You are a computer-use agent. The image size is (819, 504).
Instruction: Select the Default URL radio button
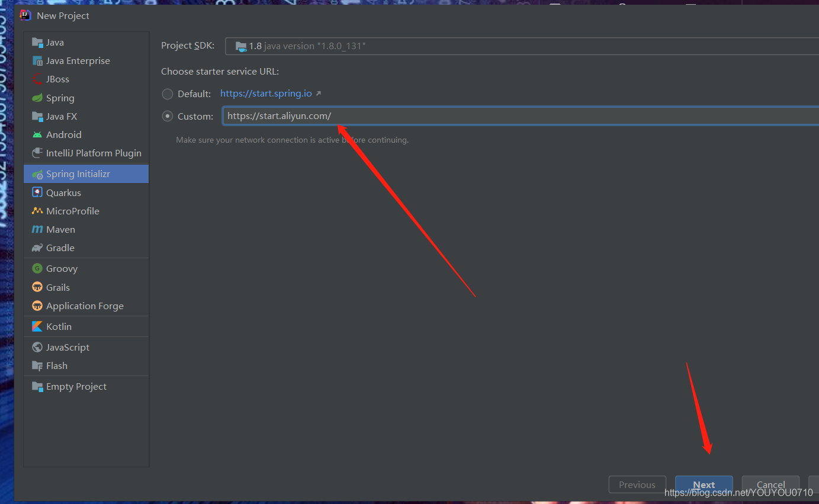[168, 94]
